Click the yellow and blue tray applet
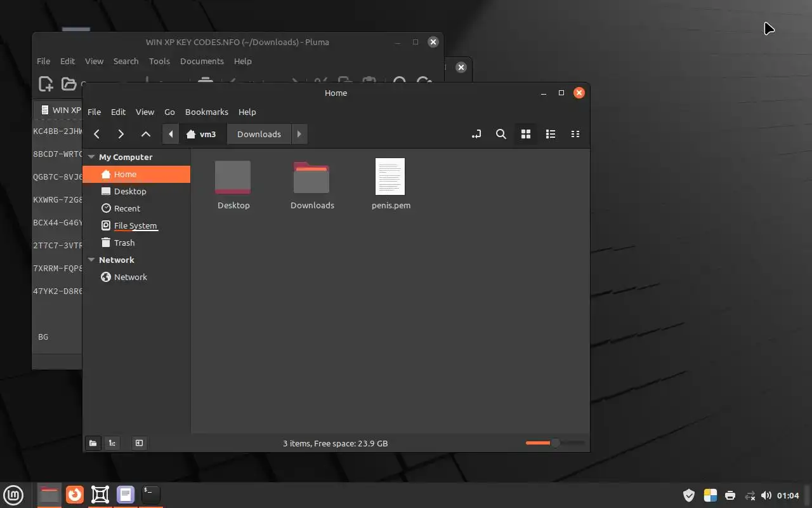The image size is (812, 508). [x=710, y=495]
